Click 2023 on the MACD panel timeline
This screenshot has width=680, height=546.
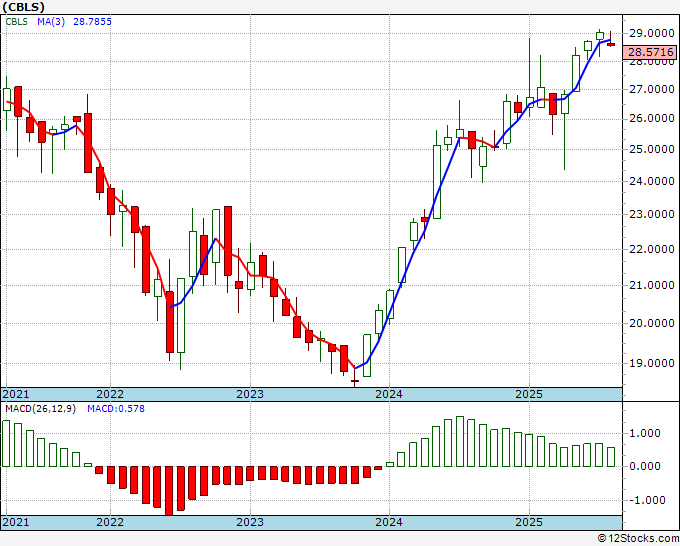tap(250, 522)
